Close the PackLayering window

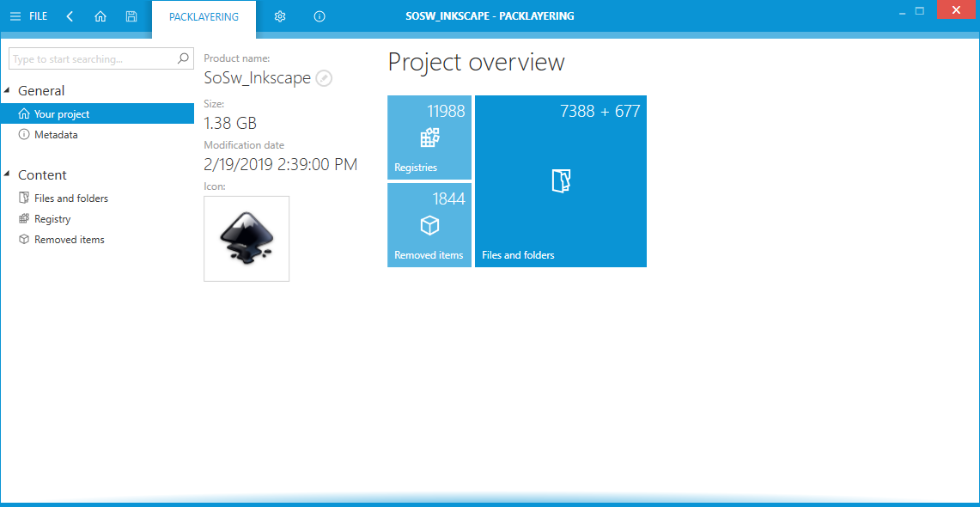click(x=954, y=10)
